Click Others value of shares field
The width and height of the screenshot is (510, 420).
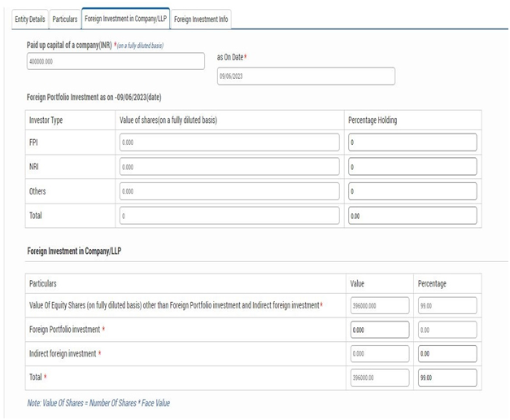pos(229,191)
